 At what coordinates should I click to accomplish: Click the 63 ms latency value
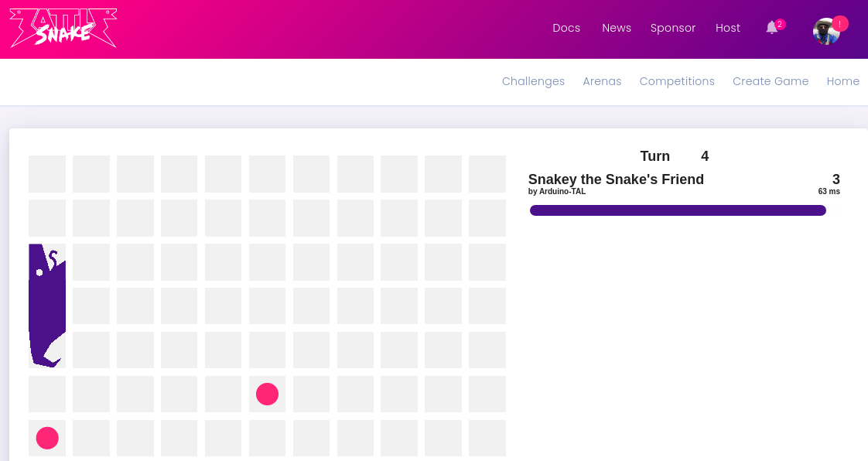[829, 192]
